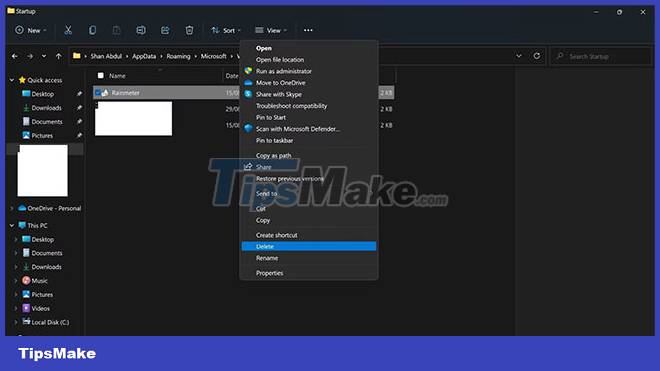Toggle the Rainmeter row checkbox

pyautogui.click(x=98, y=93)
